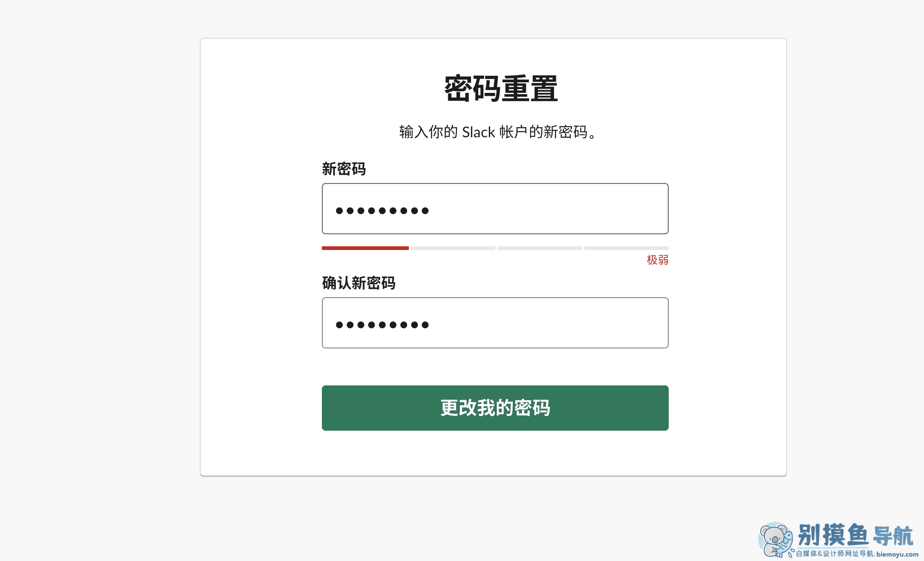
Task: Click the masked dots in confirm password field
Action: [382, 325]
